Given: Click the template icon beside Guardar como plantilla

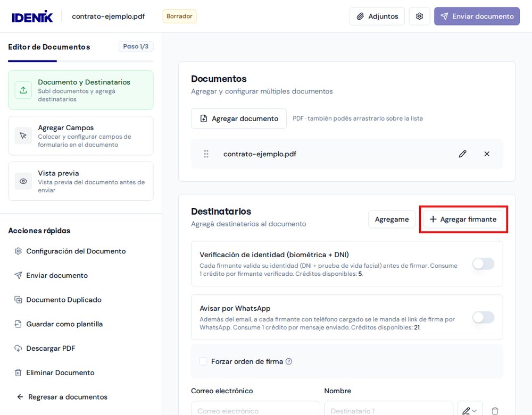Looking at the screenshot, I should pyautogui.click(x=18, y=324).
